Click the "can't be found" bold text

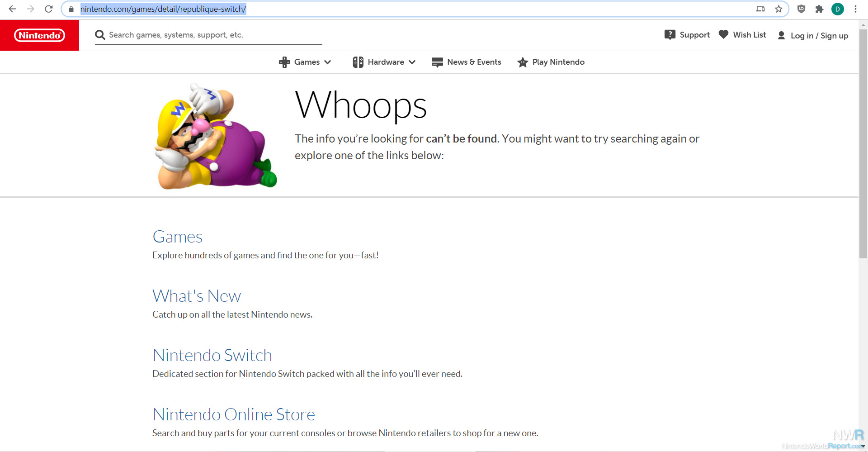point(462,139)
